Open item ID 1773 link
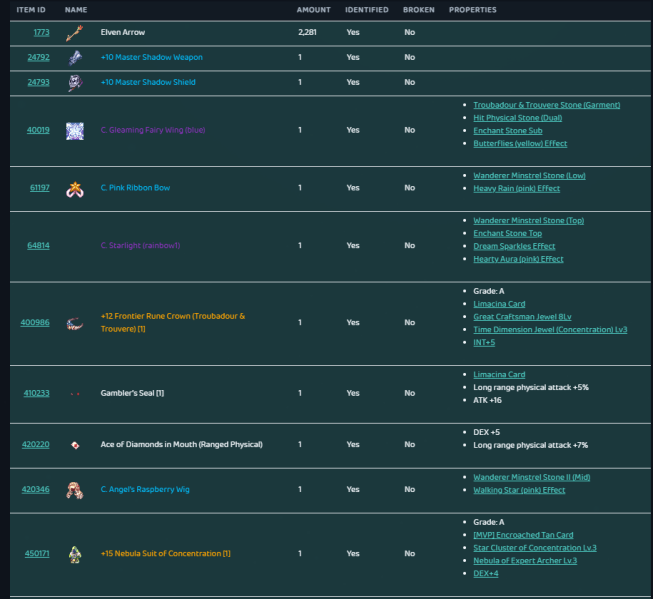The height and width of the screenshot is (599, 653). pos(41,32)
